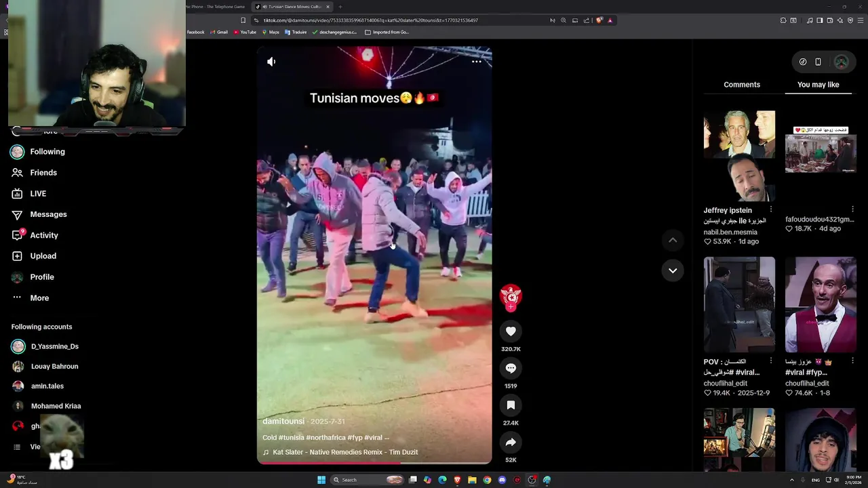This screenshot has width=868, height=488.
Task: Open amin.tales following account
Action: [x=38, y=386]
